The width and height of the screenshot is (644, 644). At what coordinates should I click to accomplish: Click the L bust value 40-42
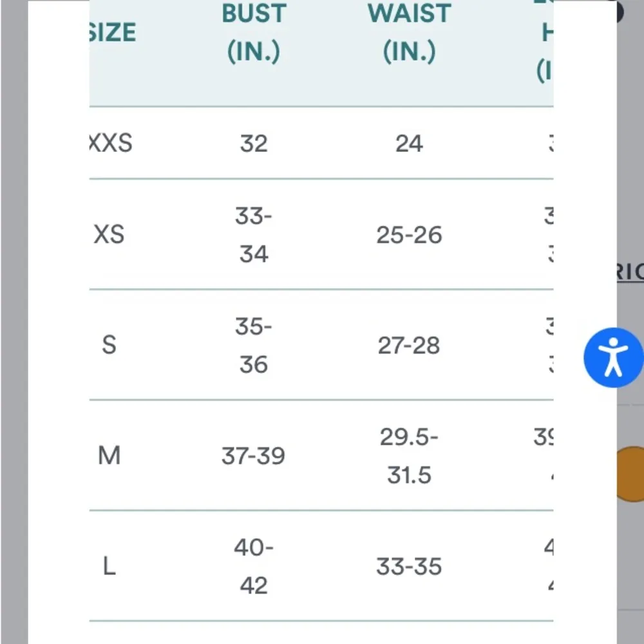point(253,567)
